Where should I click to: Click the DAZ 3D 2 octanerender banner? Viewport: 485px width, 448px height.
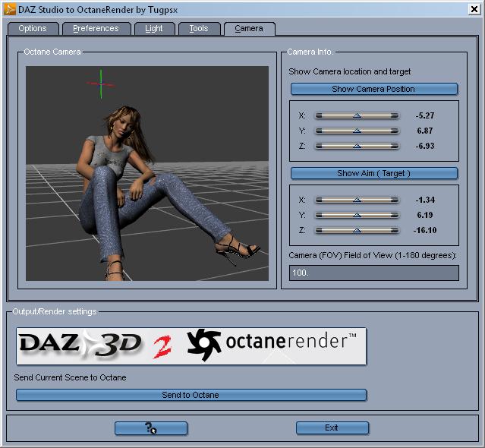point(191,346)
